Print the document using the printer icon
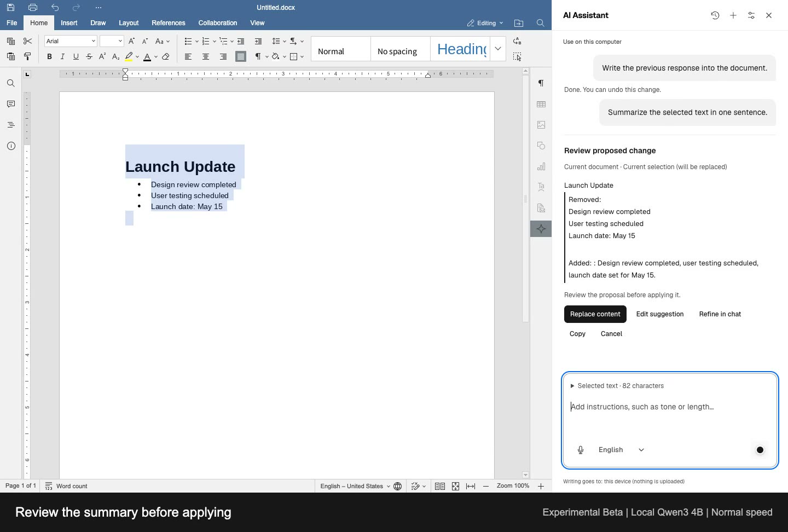 point(33,8)
